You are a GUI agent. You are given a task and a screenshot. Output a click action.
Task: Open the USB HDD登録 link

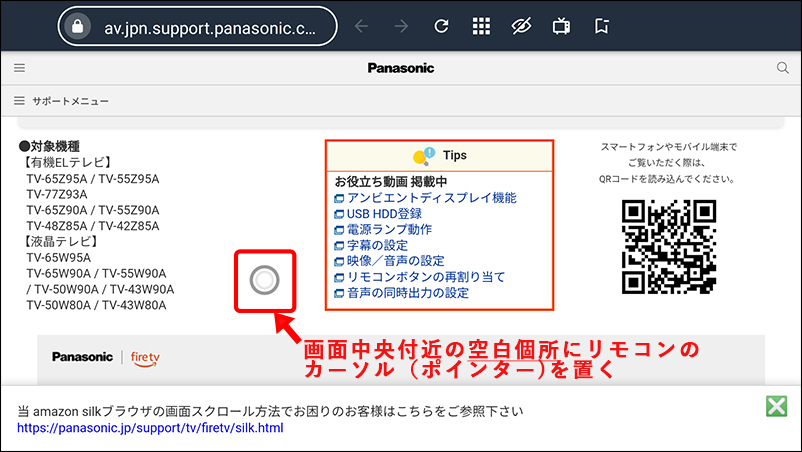[384, 214]
